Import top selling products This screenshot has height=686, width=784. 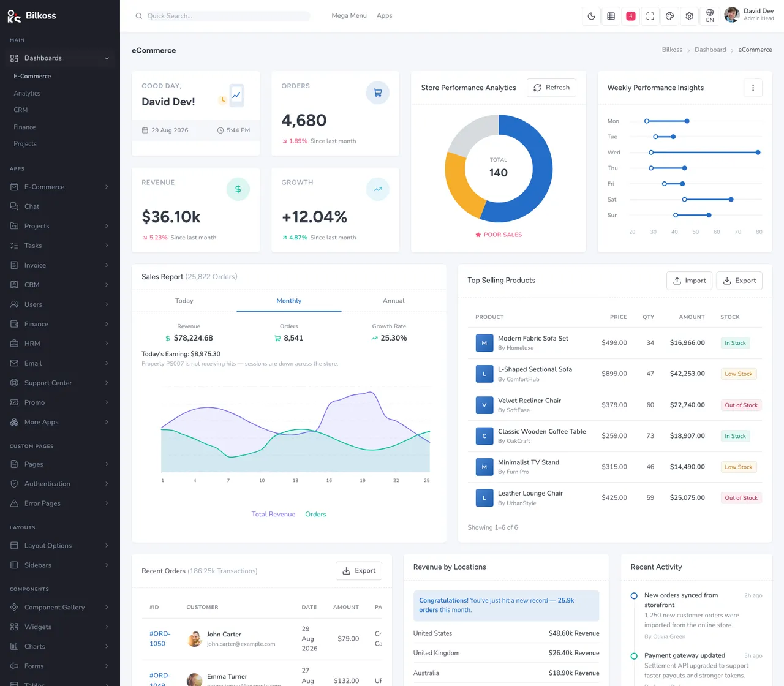(690, 281)
